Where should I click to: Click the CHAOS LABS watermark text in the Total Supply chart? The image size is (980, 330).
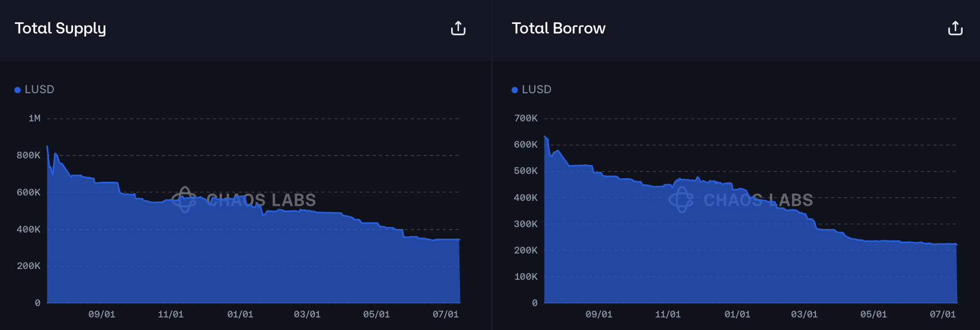(261, 200)
